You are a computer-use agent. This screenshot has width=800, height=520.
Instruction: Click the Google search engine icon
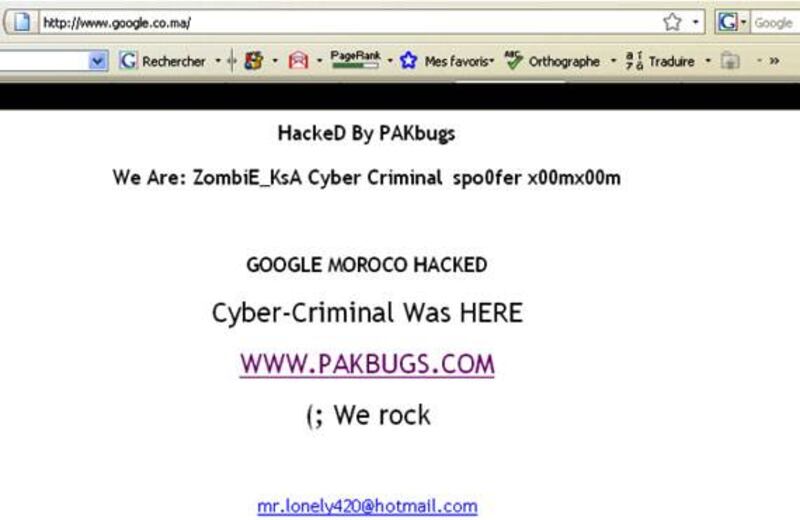click(727, 22)
